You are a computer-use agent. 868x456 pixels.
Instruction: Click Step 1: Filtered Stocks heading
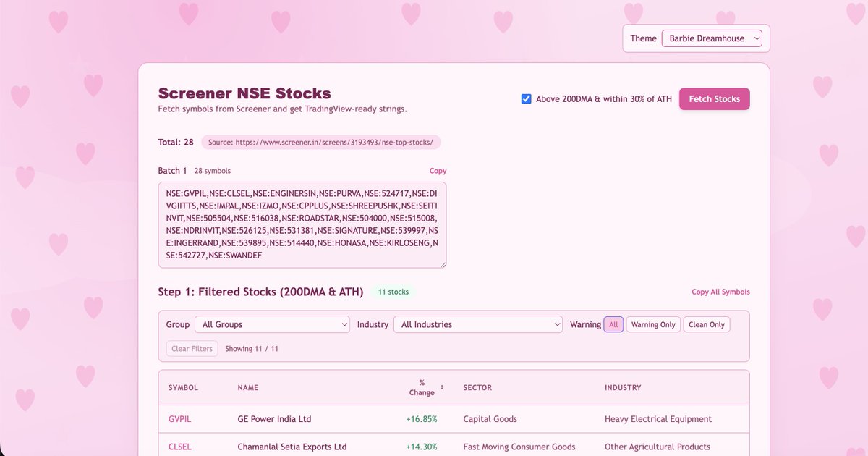click(261, 292)
